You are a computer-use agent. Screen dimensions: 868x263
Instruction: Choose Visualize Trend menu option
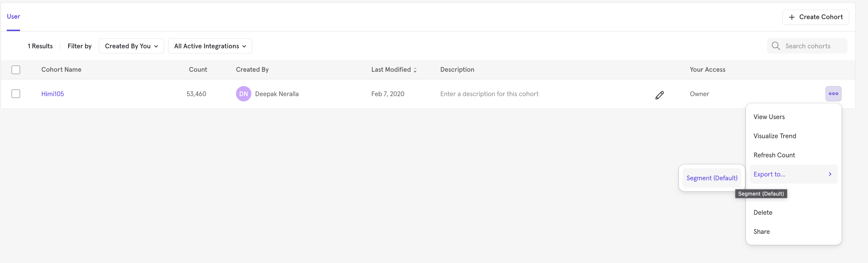(775, 136)
